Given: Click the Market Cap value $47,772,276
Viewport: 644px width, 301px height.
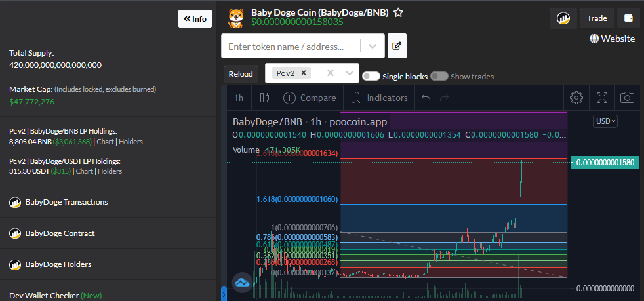Looking at the screenshot, I should (31, 102).
